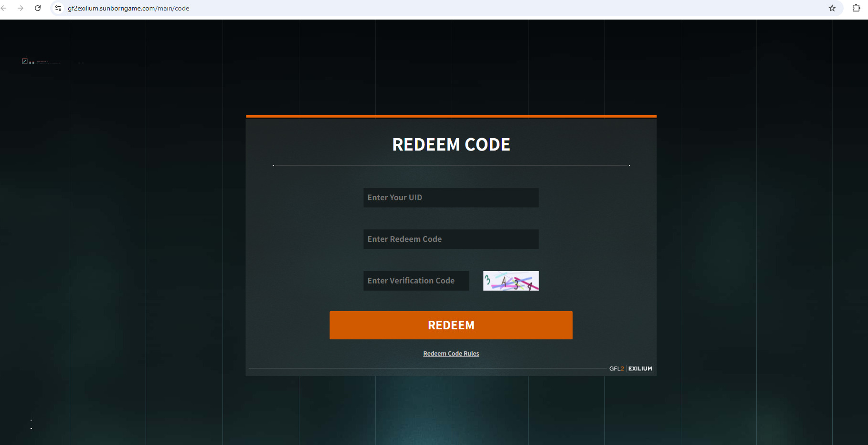868x445 pixels.
Task: Click the white dots at bottom-left corner
Action: (32, 428)
